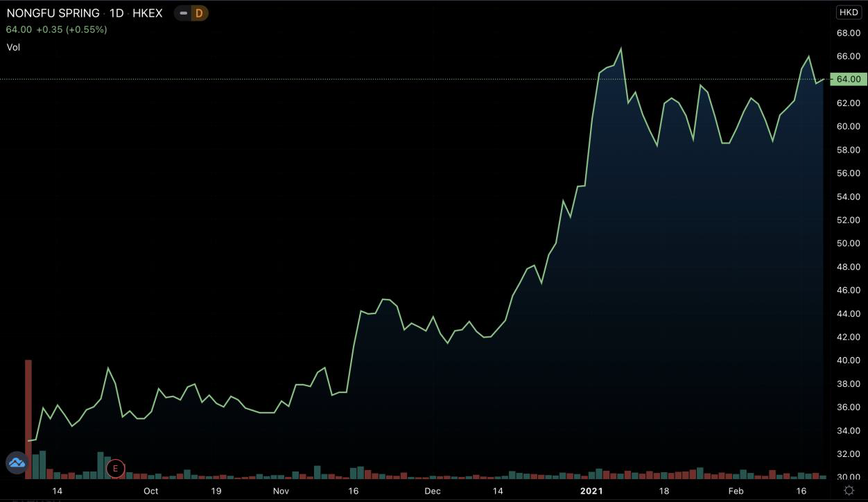The image size is (868, 502).
Task: Click the Nov label on time axis
Action: point(281,491)
